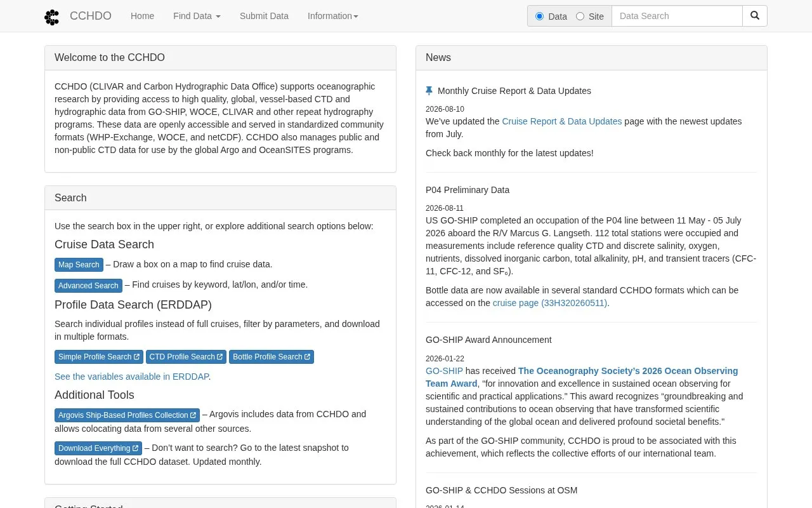Select the Data radio button
Viewport: 812px width, 508px height.
point(540,16)
